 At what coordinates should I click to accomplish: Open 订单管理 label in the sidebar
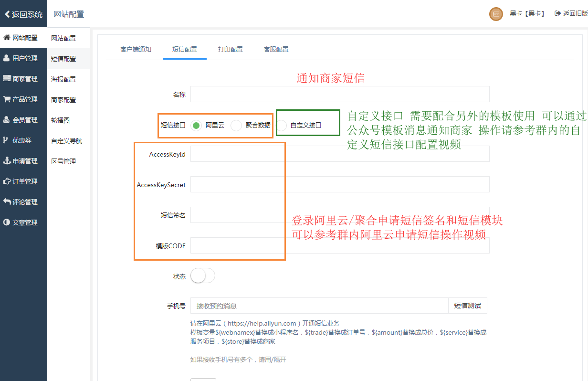click(25, 181)
